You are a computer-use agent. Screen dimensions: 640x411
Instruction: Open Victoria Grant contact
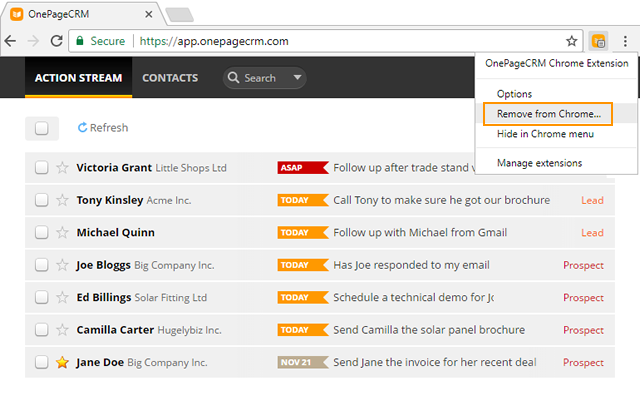coord(114,167)
